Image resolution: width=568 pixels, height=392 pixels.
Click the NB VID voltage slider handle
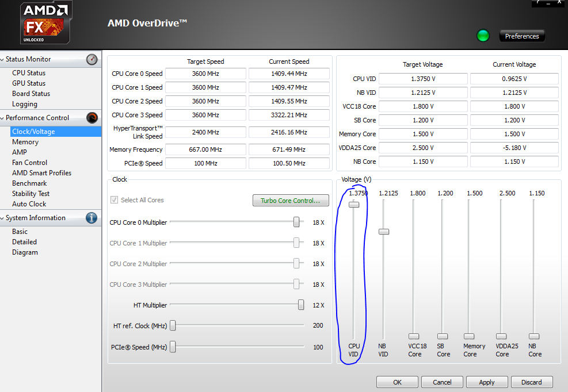pyautogui.click(x=384, y=232)
